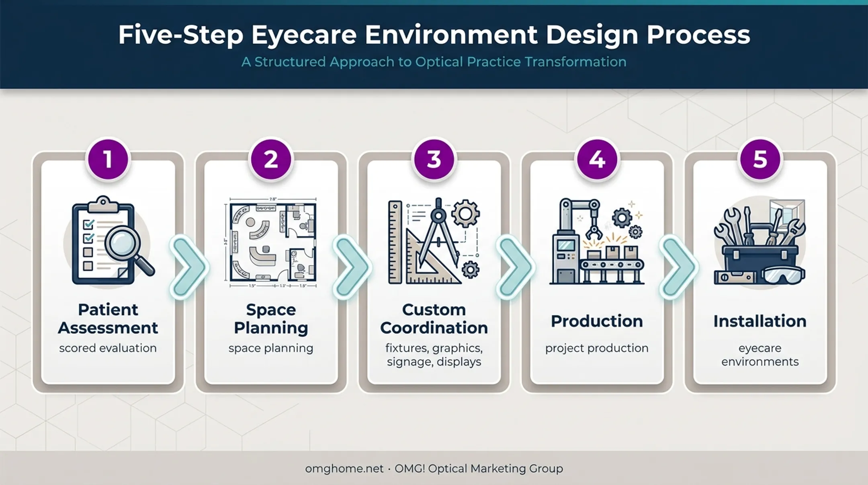This screenshot has height=485, width=868.
Task: Click the large gear in Custom Coordination icon
Action: [465, 214]
